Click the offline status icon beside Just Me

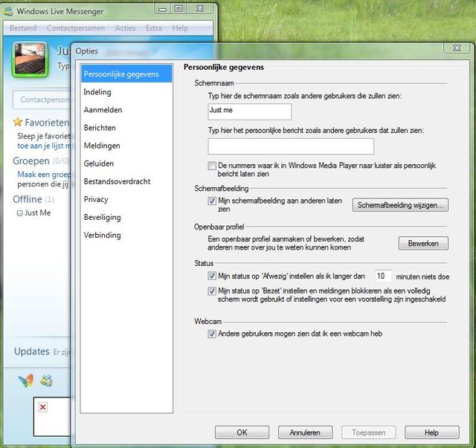20,213
